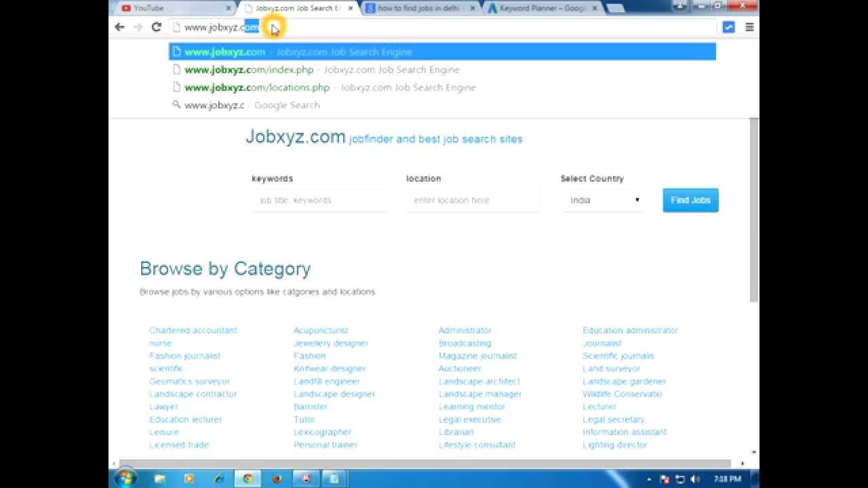Switch to the Keyword Planner tab

tap(542, 8)
